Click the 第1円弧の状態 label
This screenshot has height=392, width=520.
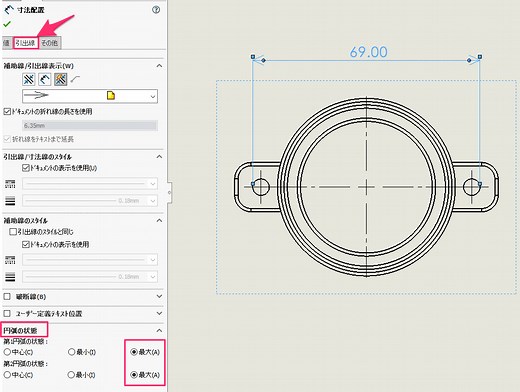26,341
